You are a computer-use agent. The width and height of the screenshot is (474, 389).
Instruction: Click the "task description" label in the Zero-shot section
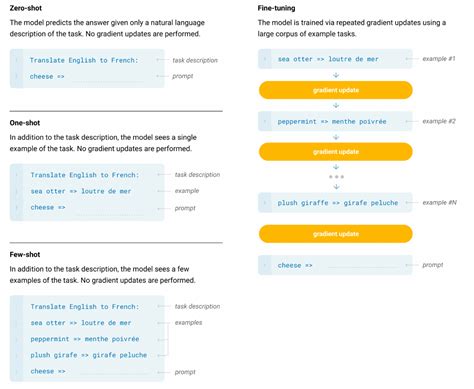[x=195, y=60]
